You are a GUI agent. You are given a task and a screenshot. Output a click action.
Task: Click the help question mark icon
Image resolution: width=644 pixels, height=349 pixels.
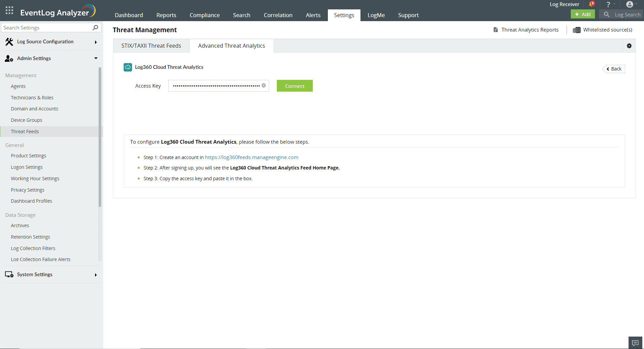tap(608, 4)
